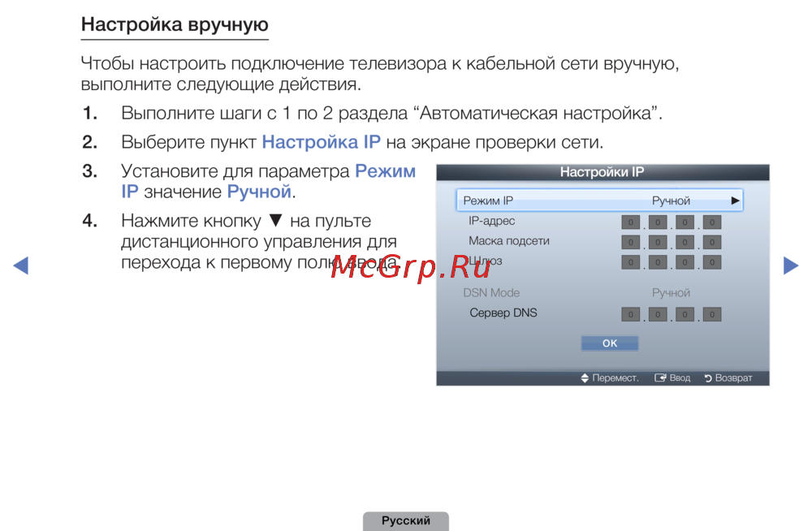Click the Настройки IP title bar
The width and height of the screenshot is (812, 531).
coord(603,172)
